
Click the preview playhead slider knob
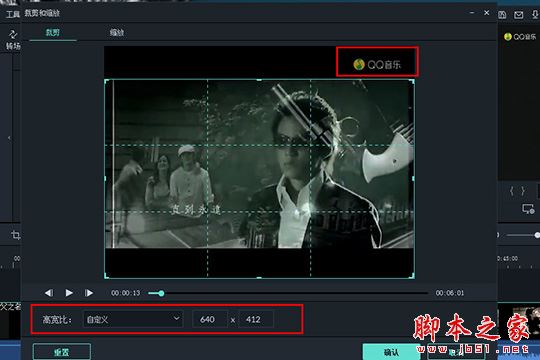pyautogui.click(x=161, y=293)
